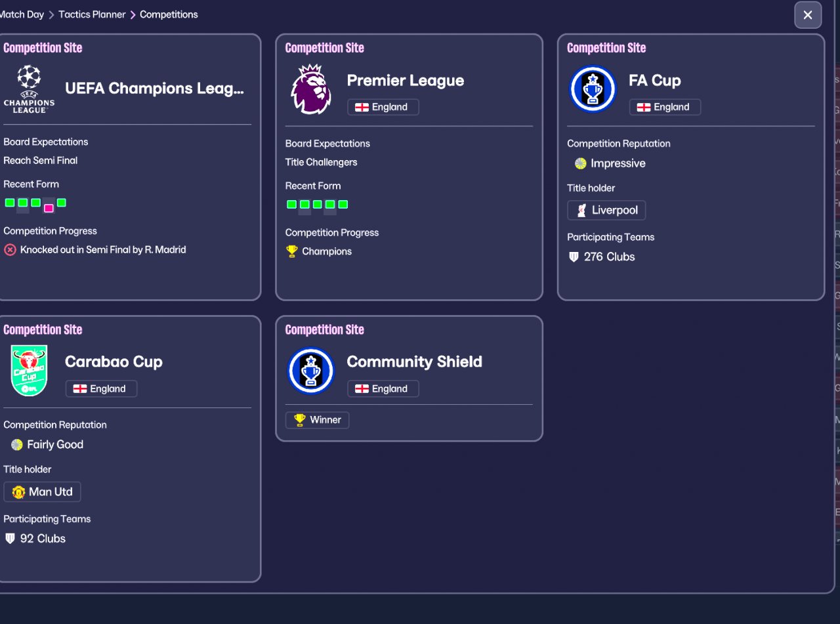Select the pink loss square in Champions League form

(49, 208)
